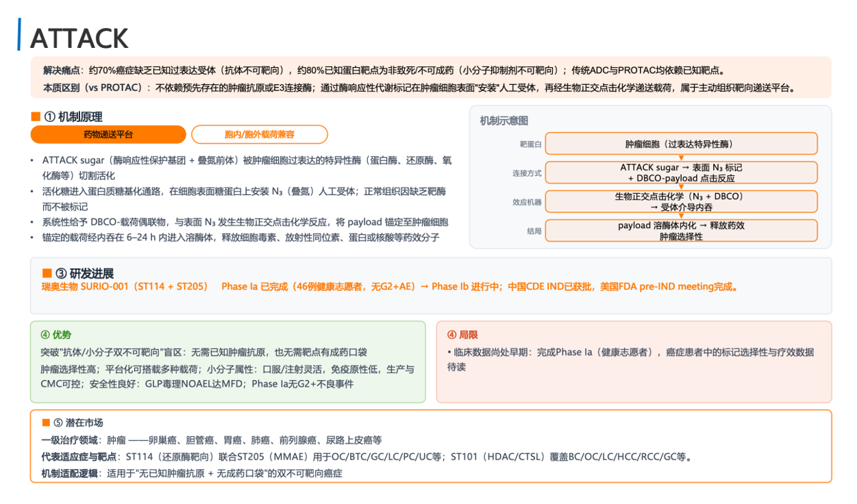Image resolution: width=857 pixels, height=504 pixels.
Task: Click the 突破"抗体/小分子双不可靶向"盲区 line
Action: coord(204,352)
